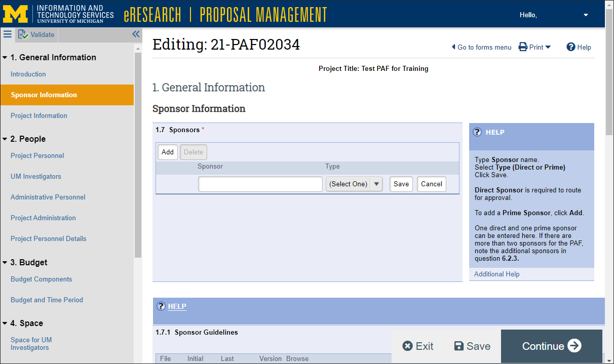Collapse the sidebar using the double-chevron icon
This screenshot has width=614, height=364.
pyautogui.click(x=135, y=34)
